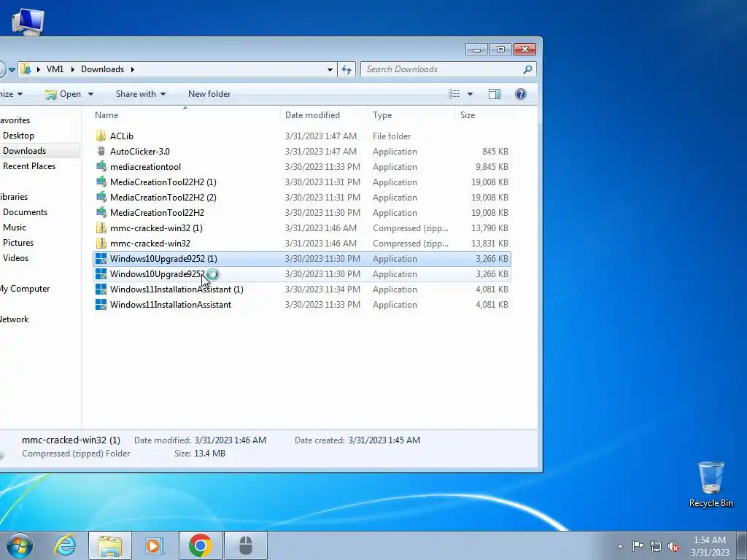Create a New folder
This screenshot has width=747, height=560.
209,94
